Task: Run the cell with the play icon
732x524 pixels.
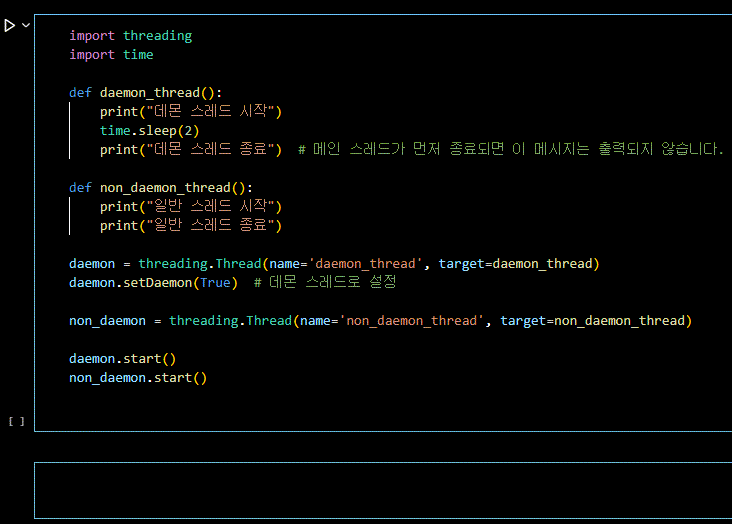Action: pyautogui.click(x=9, y=25)
